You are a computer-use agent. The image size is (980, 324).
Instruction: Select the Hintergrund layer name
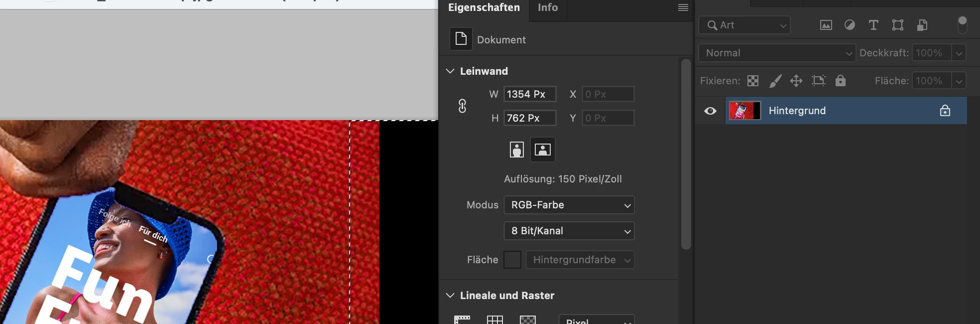point(797,111)
